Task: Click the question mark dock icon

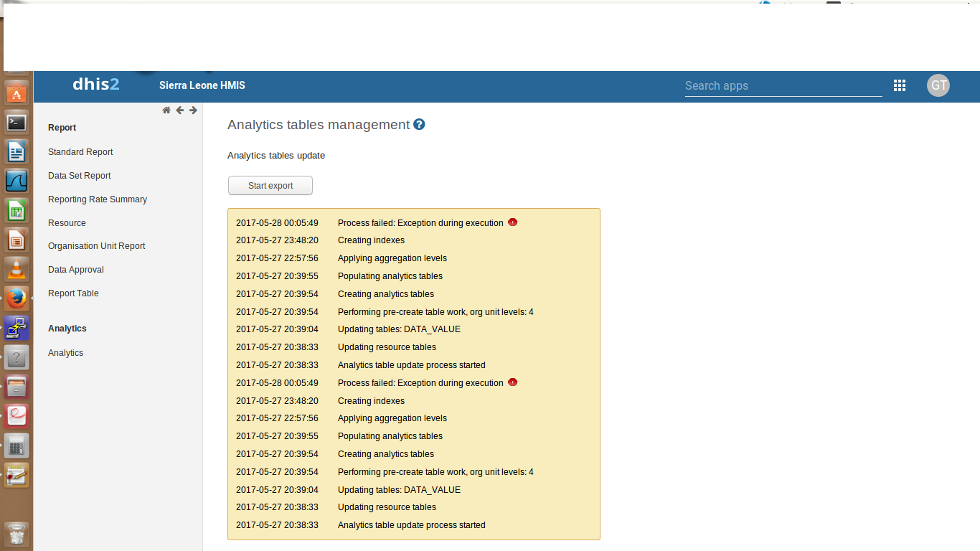Action: click(x=17, y=357)
